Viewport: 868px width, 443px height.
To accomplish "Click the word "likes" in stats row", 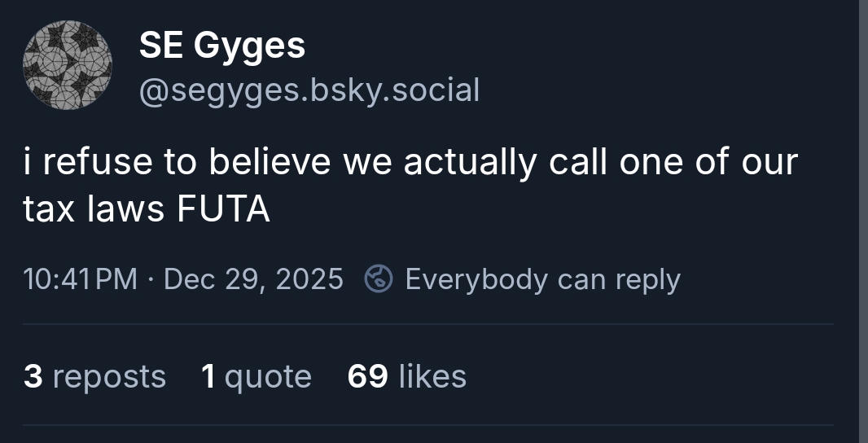I will pos(432,376).
